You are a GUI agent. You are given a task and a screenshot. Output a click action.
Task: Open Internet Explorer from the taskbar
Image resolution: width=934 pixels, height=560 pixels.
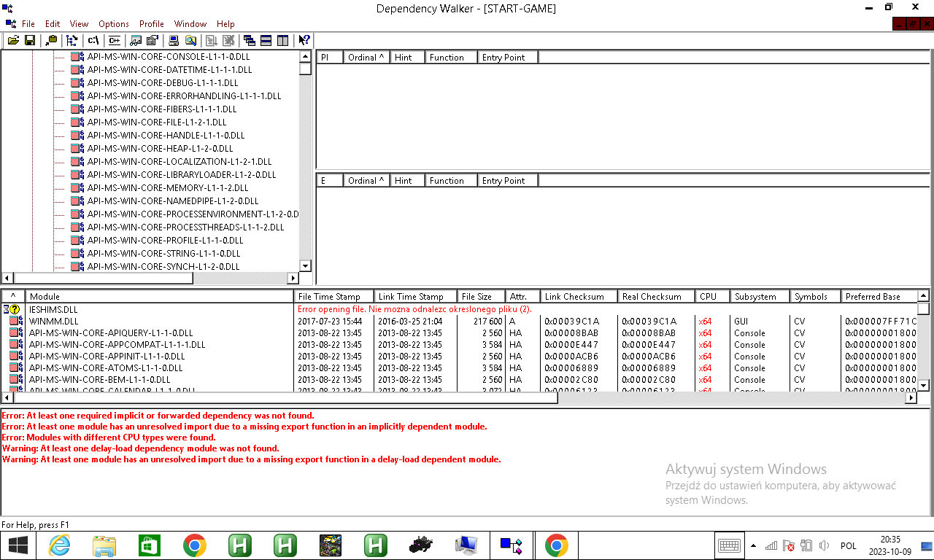coord(59,545)
